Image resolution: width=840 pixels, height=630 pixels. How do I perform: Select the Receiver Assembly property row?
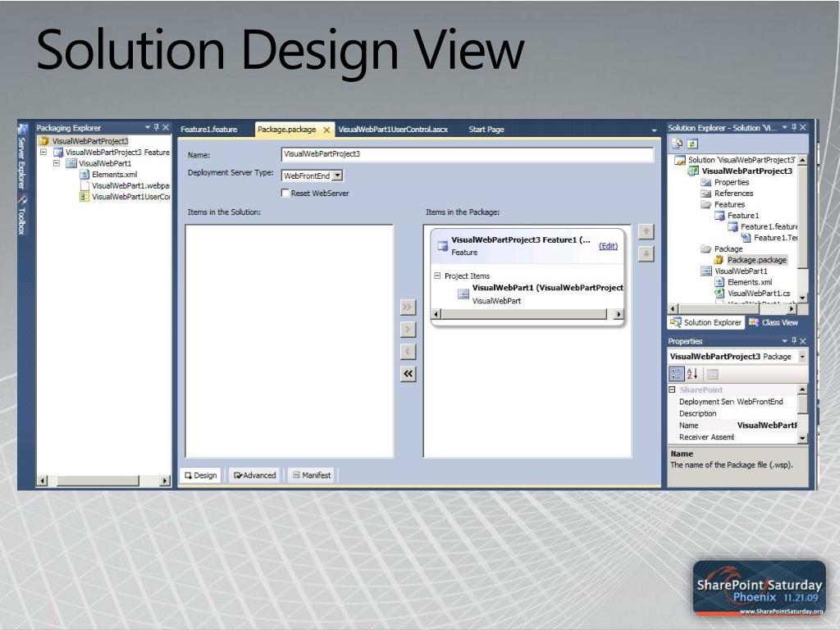733,437
